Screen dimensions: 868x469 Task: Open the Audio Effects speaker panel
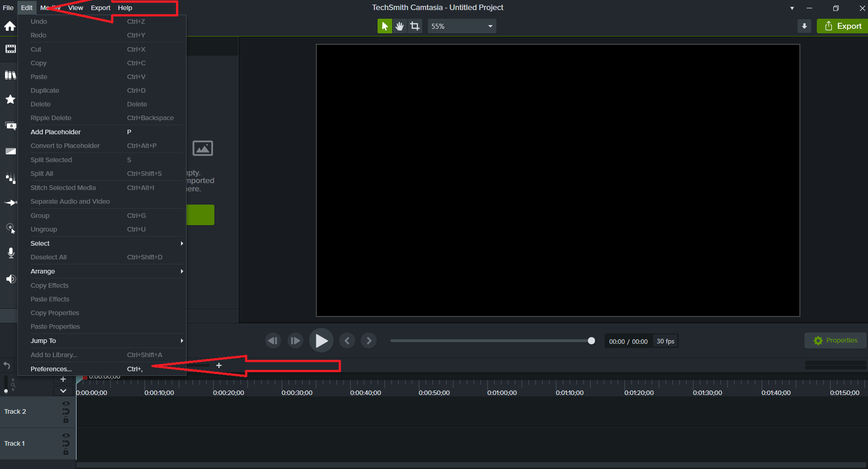(11, 279)
